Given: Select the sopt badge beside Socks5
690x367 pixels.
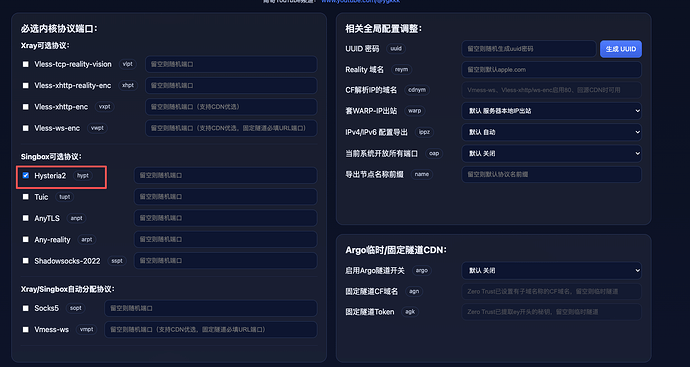Looking at the screenshot, I should click(76, 308).
